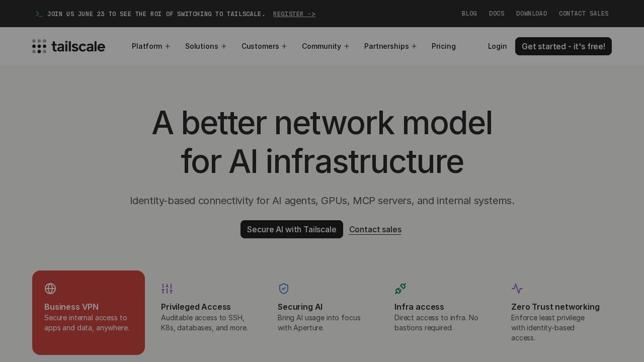Select the Privileged Access heading
Viewport: 644px width, 362px height.
196,307
